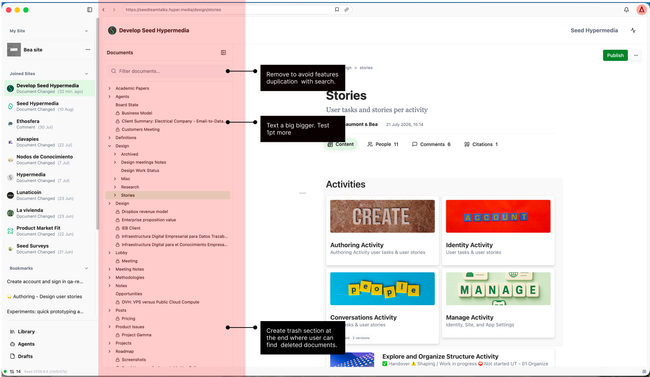Click the Publish button
The height and width of the screenshot is (377, 650).
click(615, 55)
